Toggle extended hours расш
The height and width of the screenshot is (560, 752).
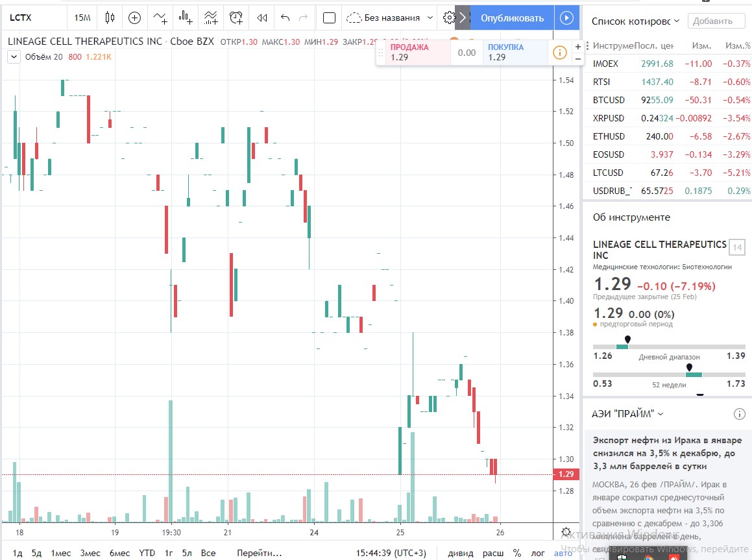point(493,553)
